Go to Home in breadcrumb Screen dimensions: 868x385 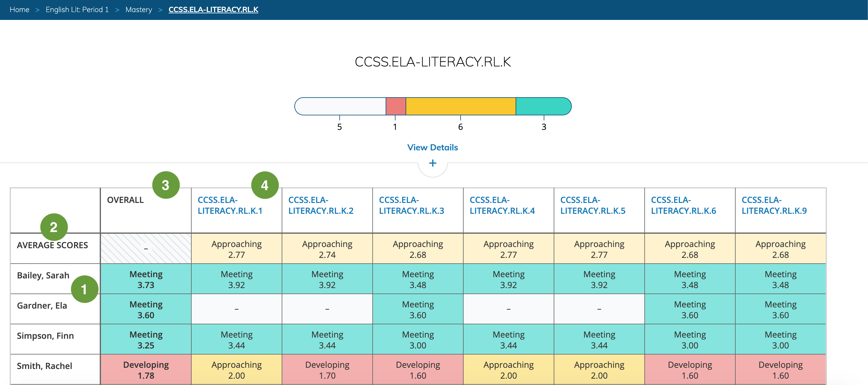coord(19,9)
